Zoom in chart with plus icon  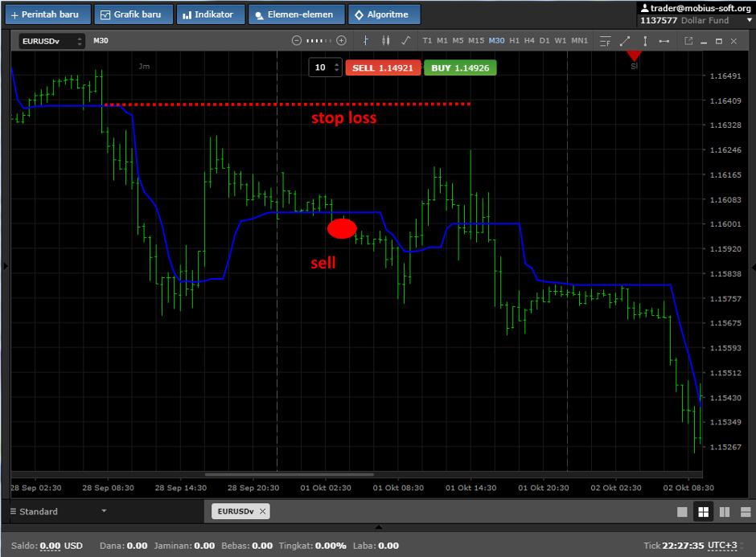341,41
